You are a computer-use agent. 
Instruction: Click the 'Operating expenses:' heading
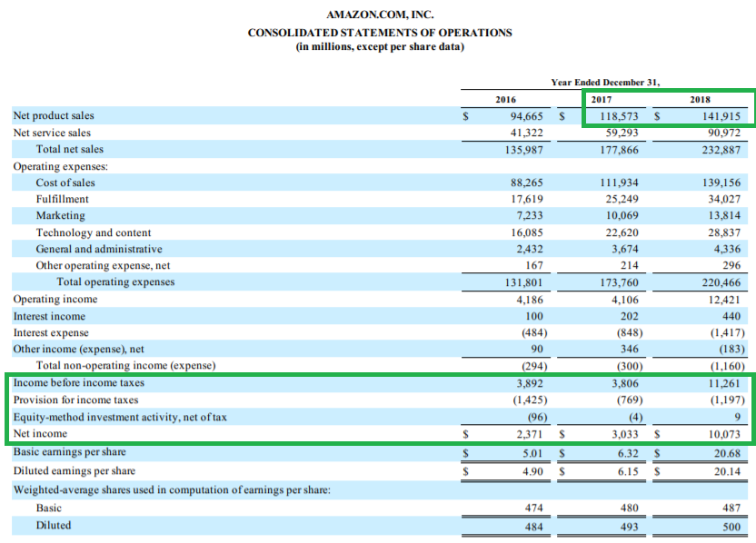tap(61, 166)
